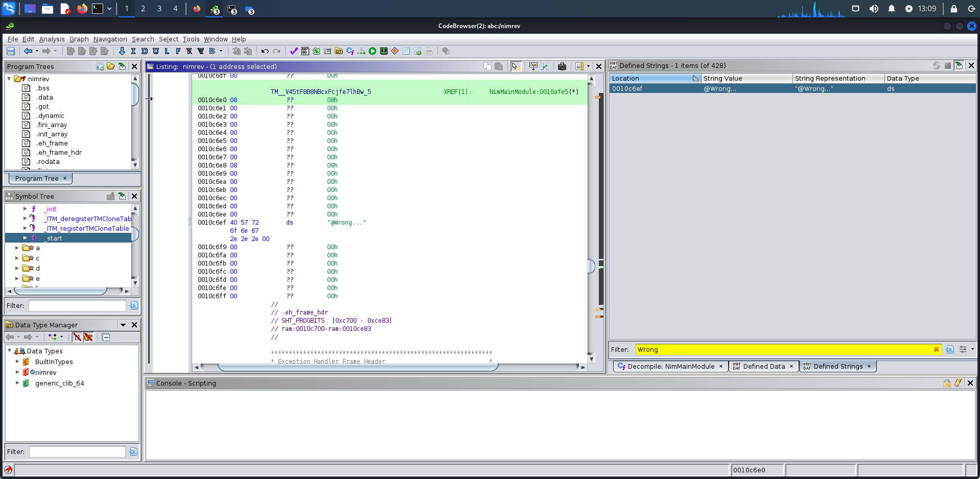Viewport: 980px width, 479px height.
Task: Click the orange diamond toolbar icon
Action: (x=395, y=51)
